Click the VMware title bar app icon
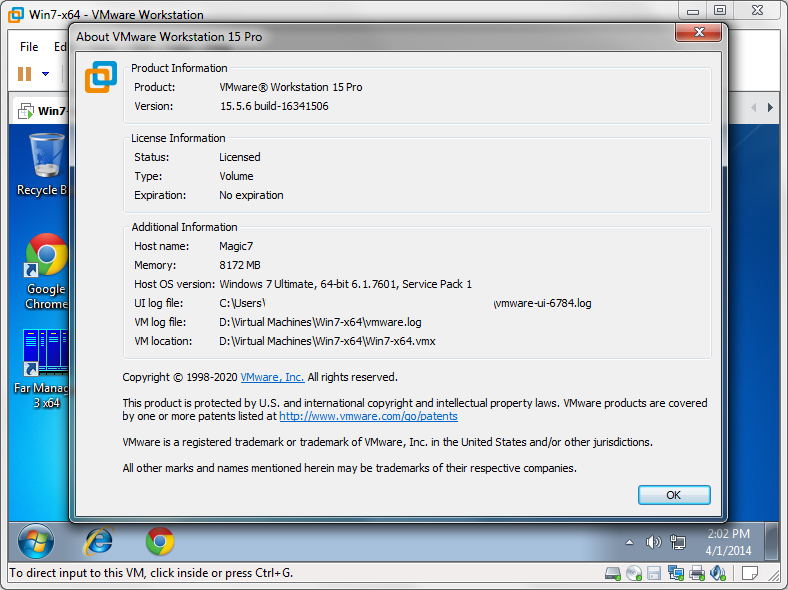The width and height of the screenshot is (788, 590). (x=15, y=15)
